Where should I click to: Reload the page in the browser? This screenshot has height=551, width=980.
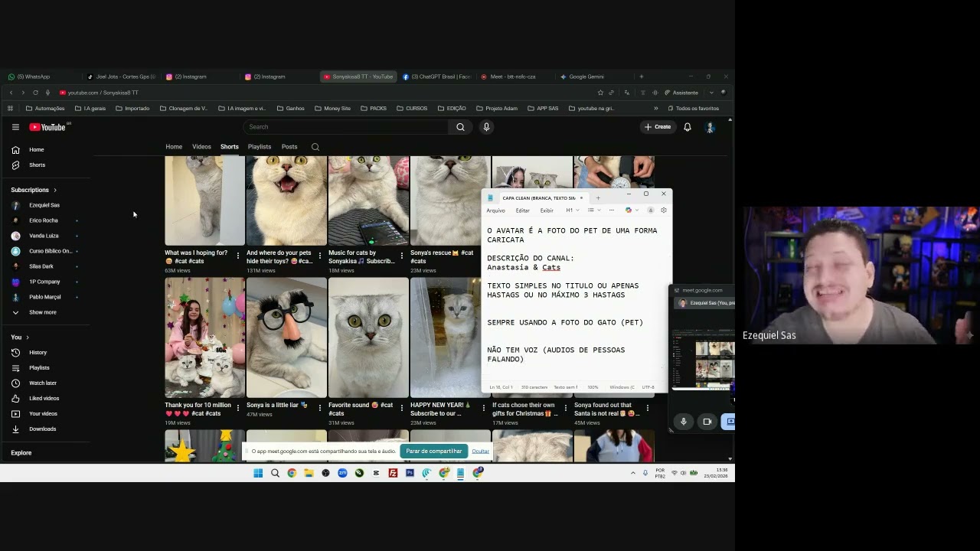[35, 93]
